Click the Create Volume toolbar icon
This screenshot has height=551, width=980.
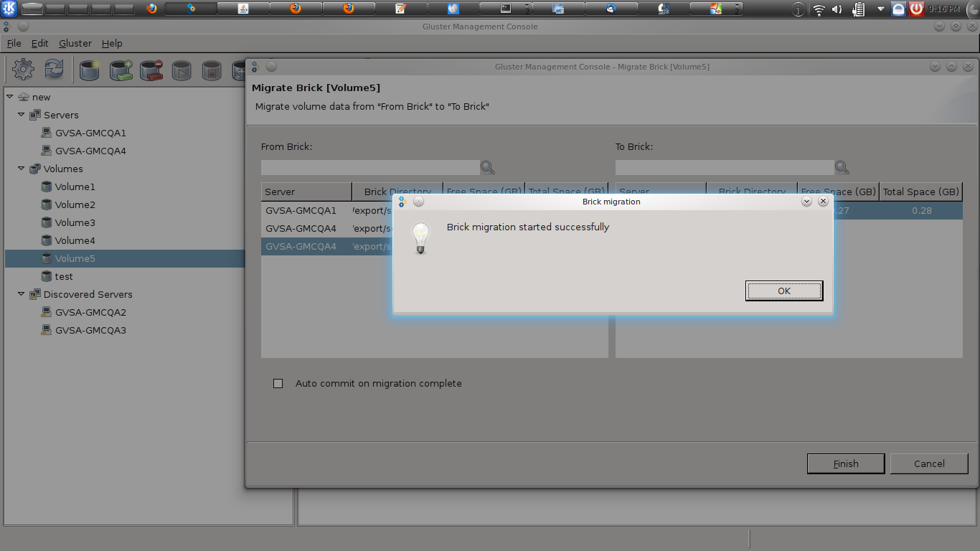click(90, 70)
